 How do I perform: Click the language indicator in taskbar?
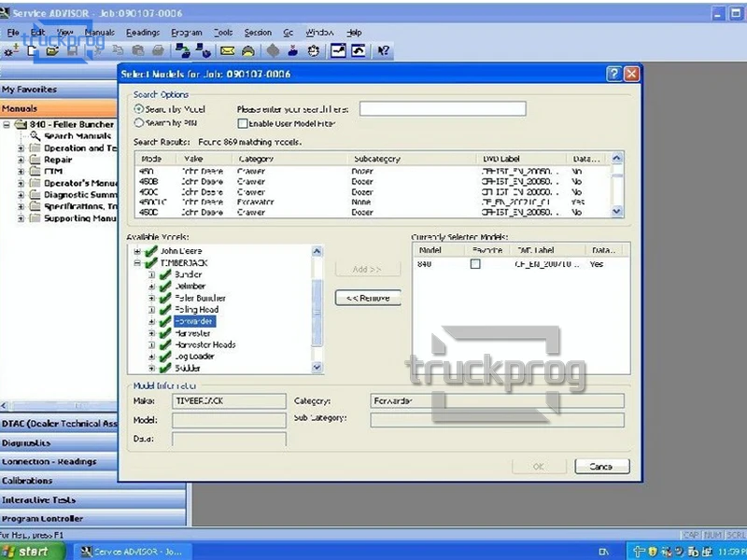(603, 552)
